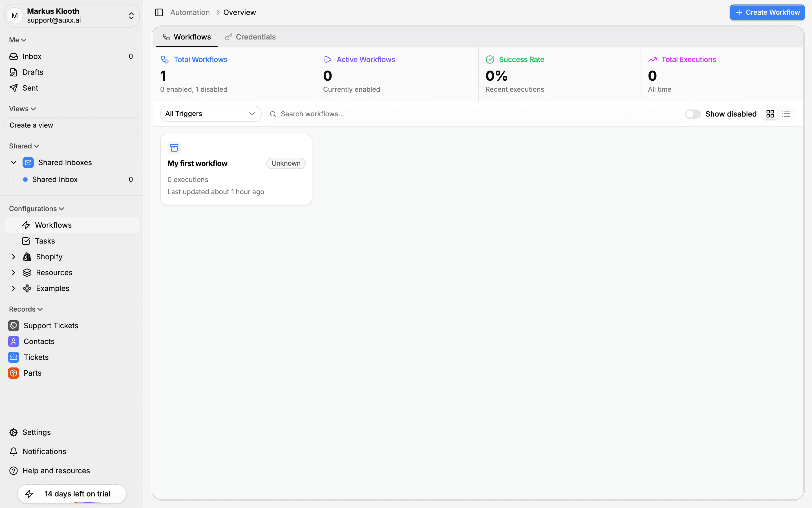Open the account switcher chevrons
Viewport: 812px width, 508px height.
tap(131, 16)
